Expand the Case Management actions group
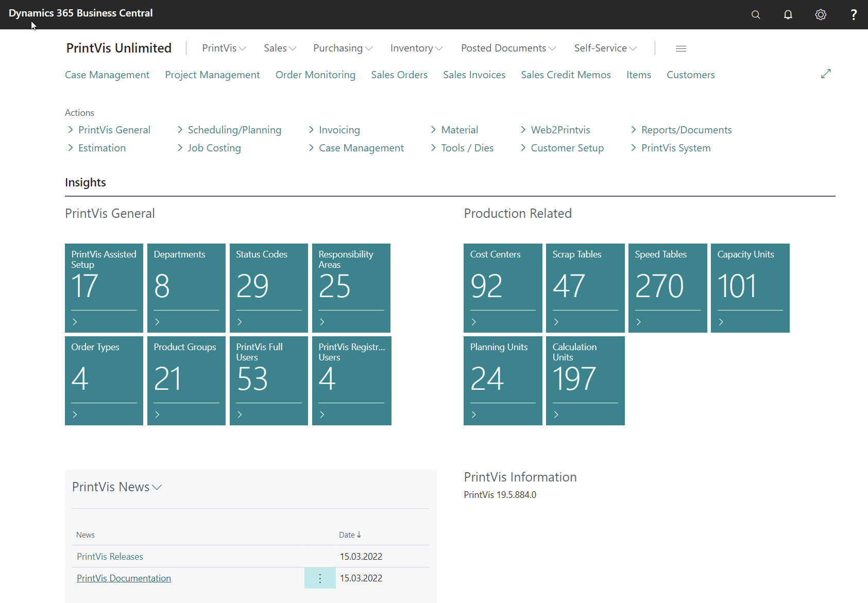868x603 pixels. click(356, 148)
